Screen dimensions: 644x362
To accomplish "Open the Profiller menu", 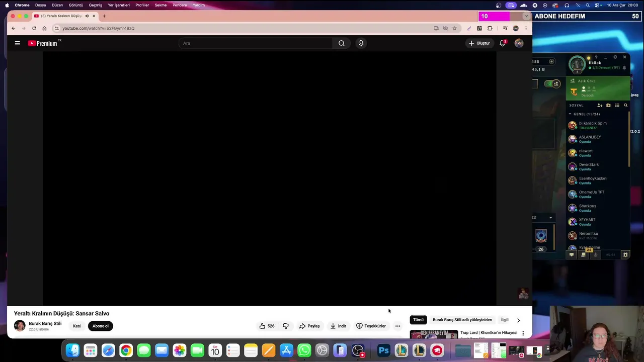I will (x=142, y=5).
